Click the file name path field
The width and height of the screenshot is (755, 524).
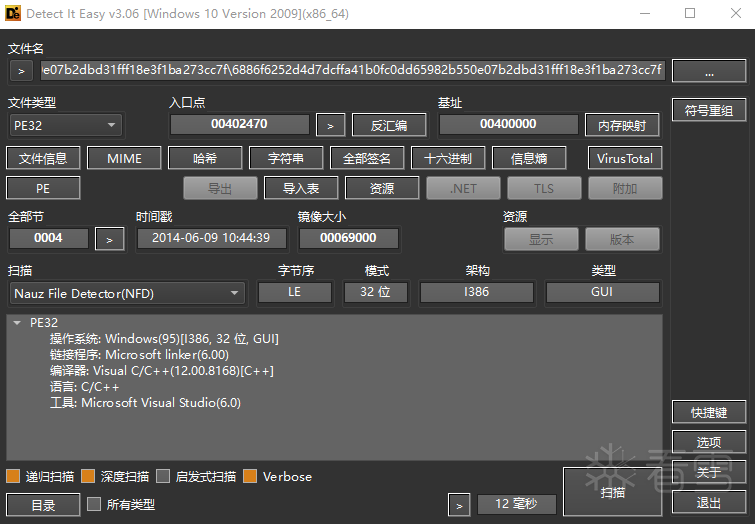pos(352,70)
